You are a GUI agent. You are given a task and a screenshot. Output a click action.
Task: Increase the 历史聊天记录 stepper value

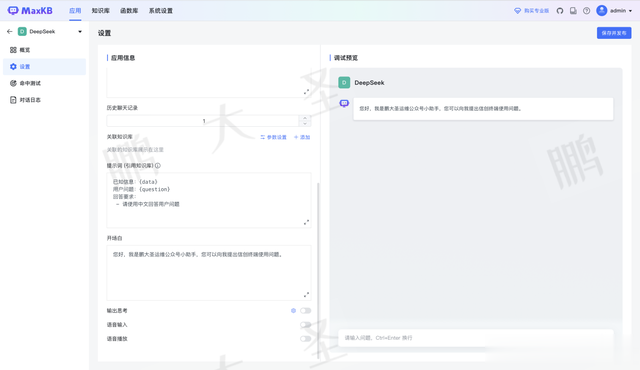[x=305, y=118]
